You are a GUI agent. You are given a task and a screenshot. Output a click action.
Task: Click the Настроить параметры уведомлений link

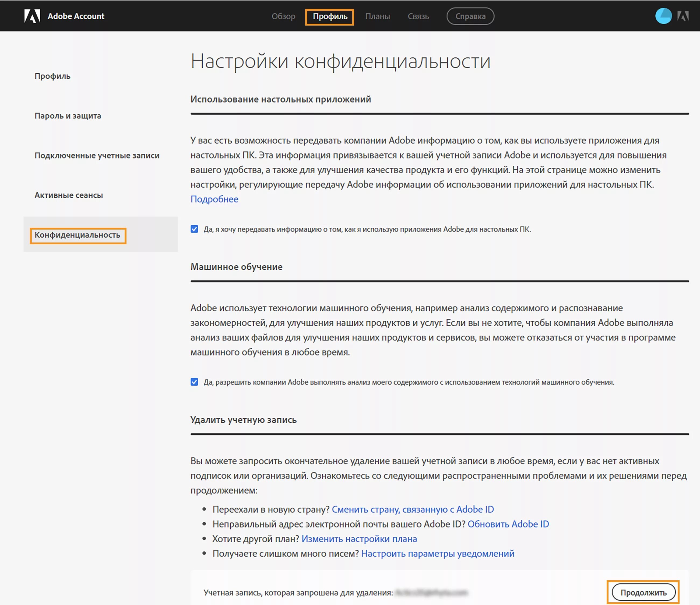click(438, 553)
